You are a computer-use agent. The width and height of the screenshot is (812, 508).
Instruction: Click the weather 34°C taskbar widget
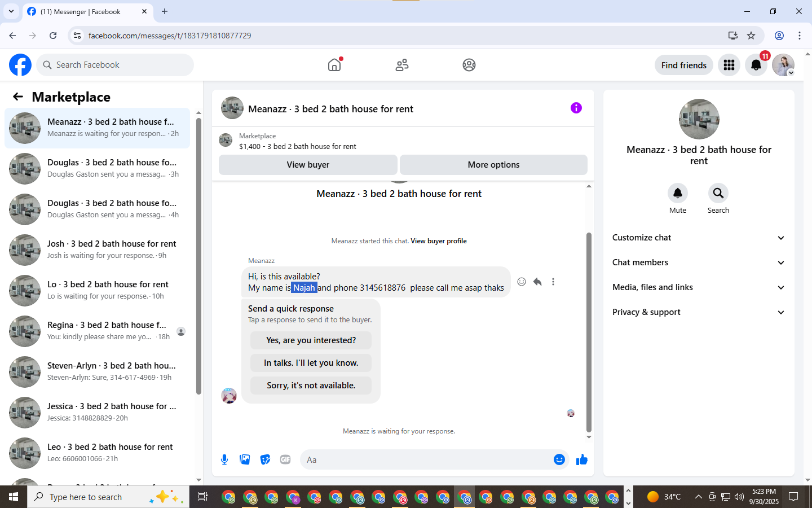coord(664,497)
